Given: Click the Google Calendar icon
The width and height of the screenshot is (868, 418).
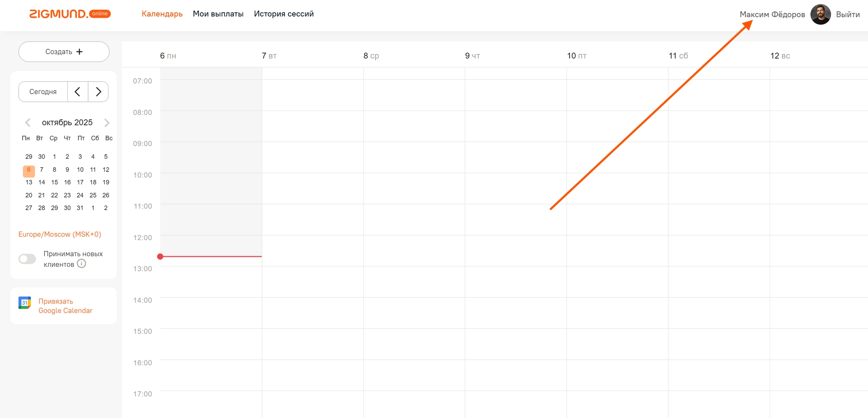Looking at the screenshot, I should (25, 303).
